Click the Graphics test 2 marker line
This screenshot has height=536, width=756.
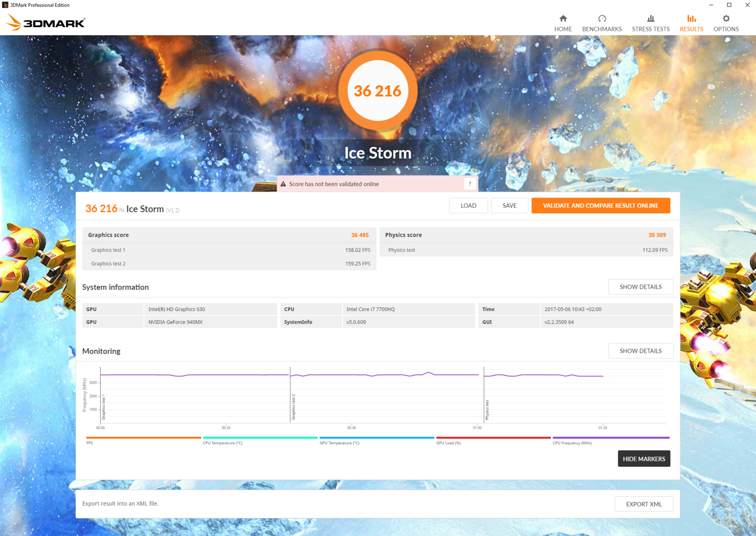click(291, 395)
